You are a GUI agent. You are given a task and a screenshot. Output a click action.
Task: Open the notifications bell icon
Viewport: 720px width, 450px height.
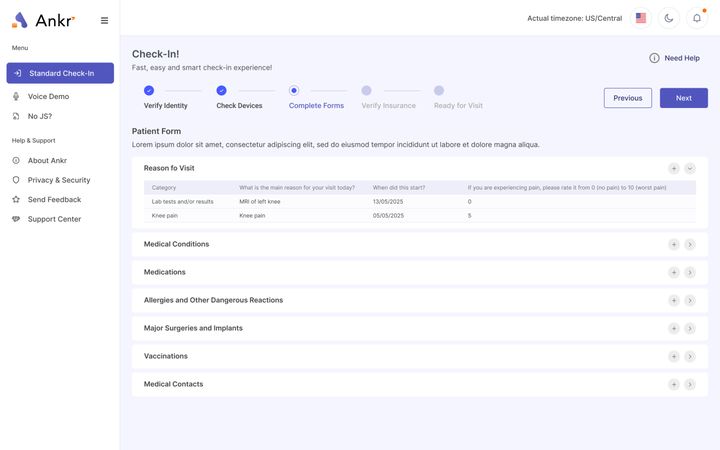[x=697, y=18]
